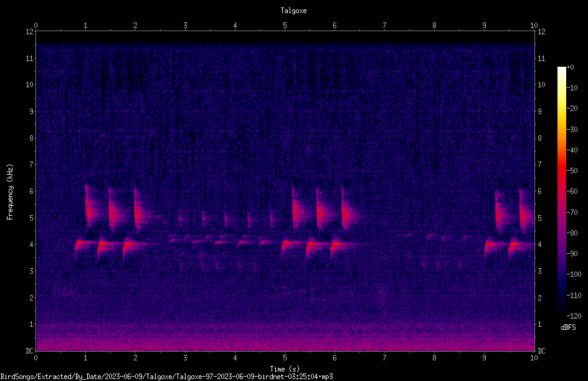Click the "Time (s)" axis label
The image size is (588, 381).
click(285, 369)
